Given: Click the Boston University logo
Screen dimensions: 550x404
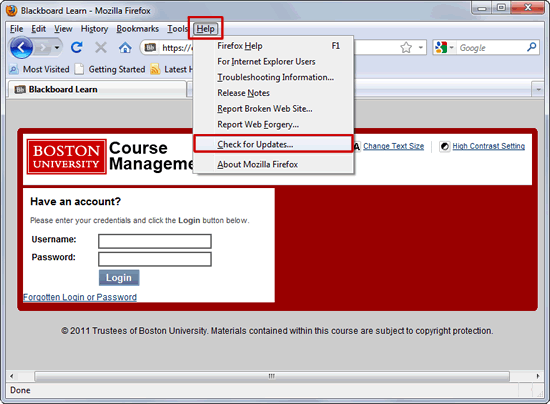Looking at the screenshot, I should click(66, 156).
